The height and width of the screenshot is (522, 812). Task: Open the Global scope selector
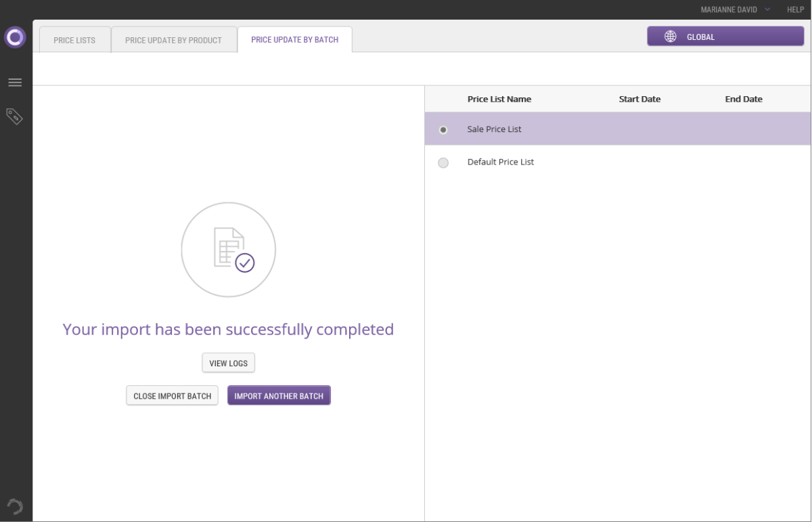click(x=725, y=37)
